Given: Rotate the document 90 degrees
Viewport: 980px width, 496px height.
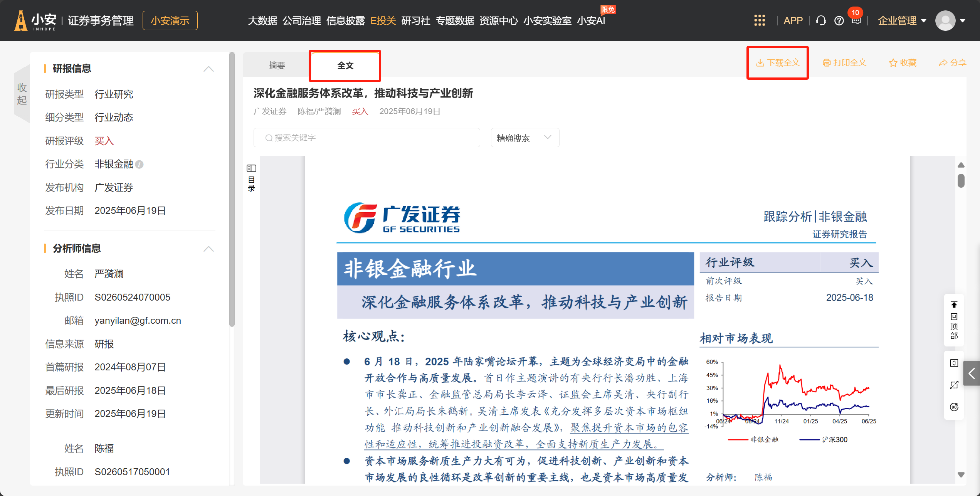Looking at the screenshot, I should click(x=954, y=407).
